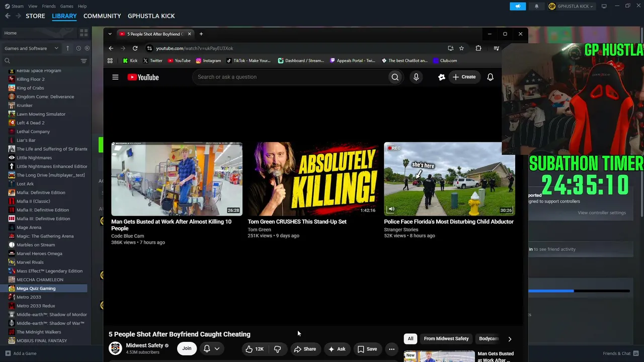
Task: Open the View menu in Steam
Action: [x=33, y=6]
